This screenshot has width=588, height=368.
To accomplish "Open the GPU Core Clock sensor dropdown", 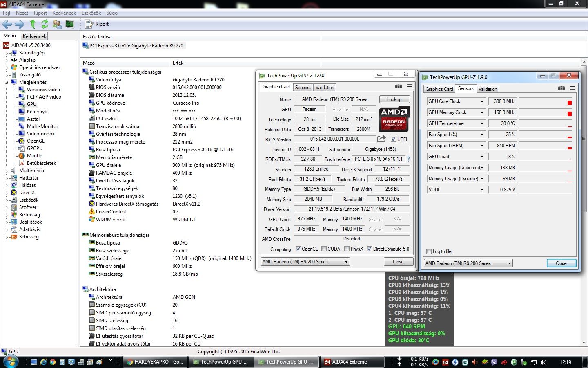I will (482, 101).
